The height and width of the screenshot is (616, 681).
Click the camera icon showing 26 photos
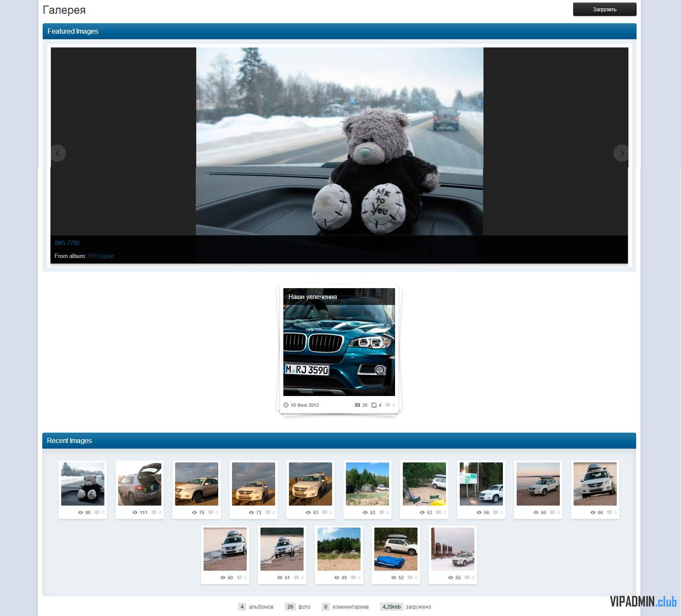357,405
